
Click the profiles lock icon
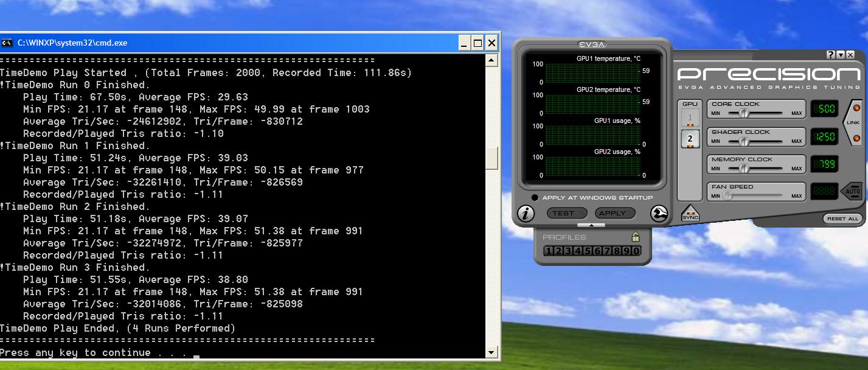(x=636, y=237)
